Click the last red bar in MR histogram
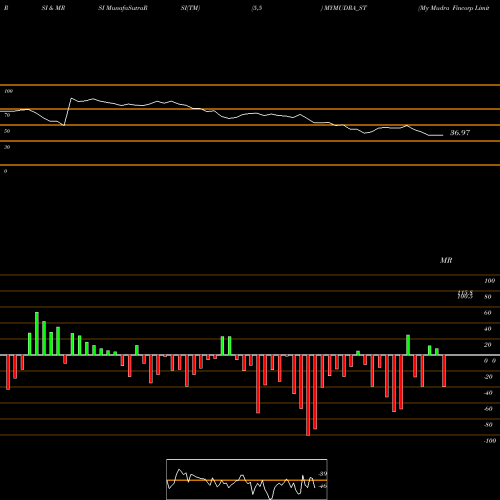The width and height of the screenshot is (500, 500). coord(444,371)
